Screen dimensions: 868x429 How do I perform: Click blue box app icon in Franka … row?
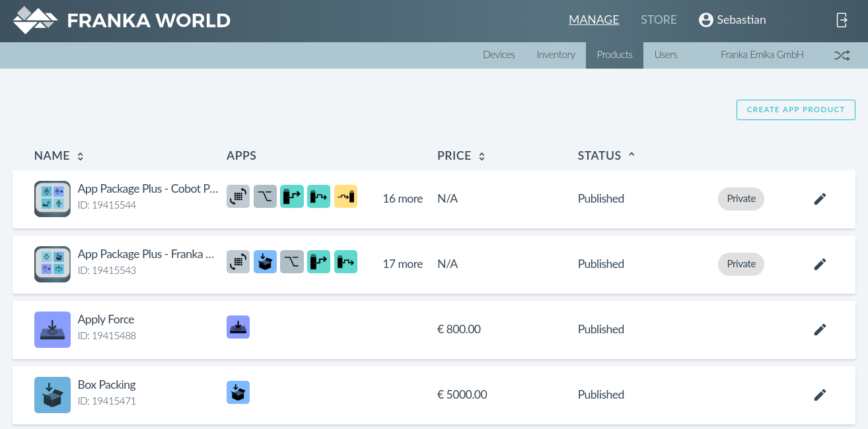[265, 262]
